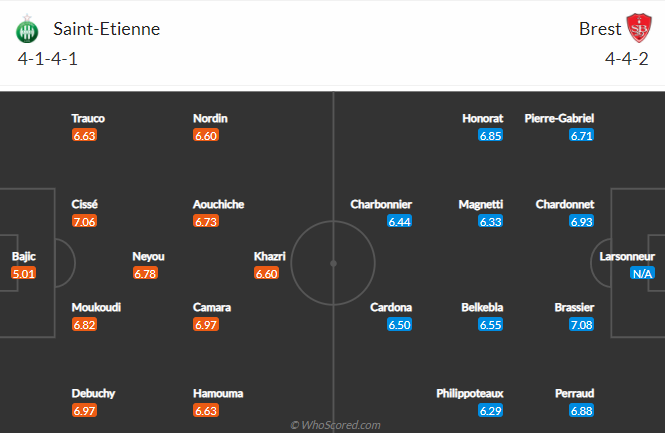Open player Khazri's name
Viewport: 665px width, 433px height.
point(270,256)
